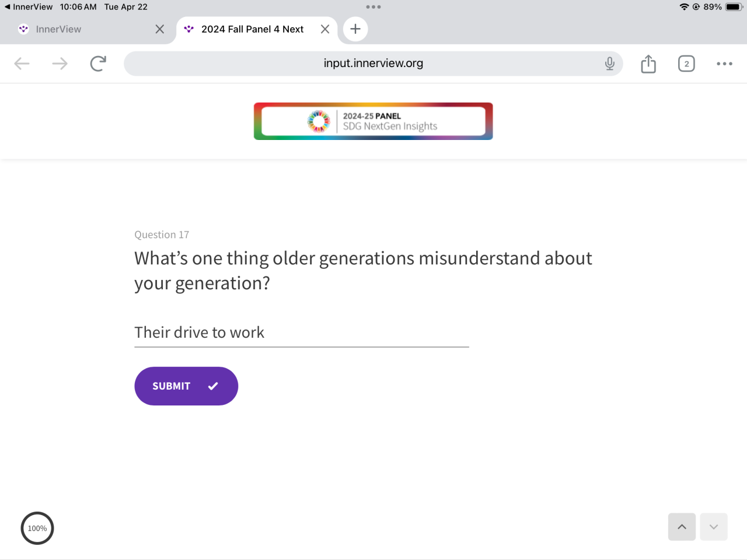
Task: Go to the next question with down arrow
Action: pos(713,527)
